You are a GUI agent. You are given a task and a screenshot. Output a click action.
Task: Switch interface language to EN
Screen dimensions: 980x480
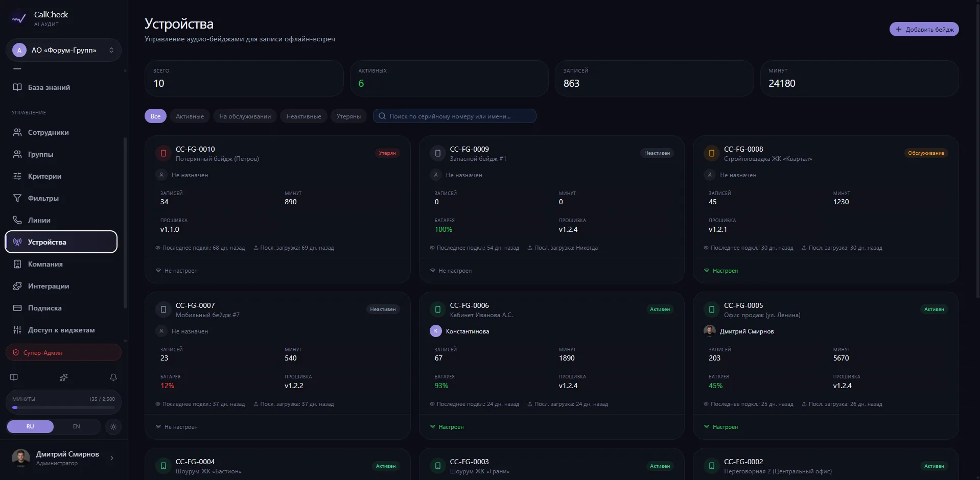tap(77, 426)
